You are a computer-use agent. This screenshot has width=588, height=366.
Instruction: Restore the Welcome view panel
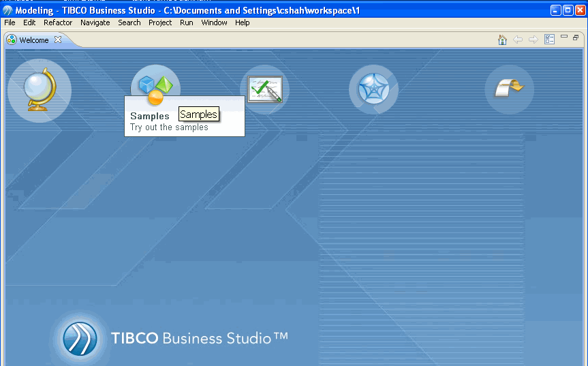576,37
